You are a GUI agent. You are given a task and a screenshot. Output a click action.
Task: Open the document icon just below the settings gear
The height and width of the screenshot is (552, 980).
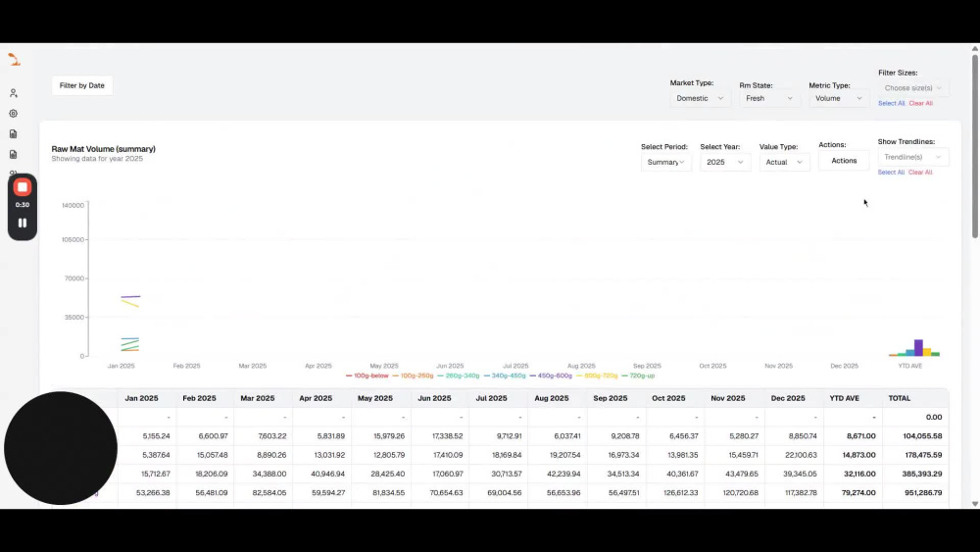[x=13, y=133]
